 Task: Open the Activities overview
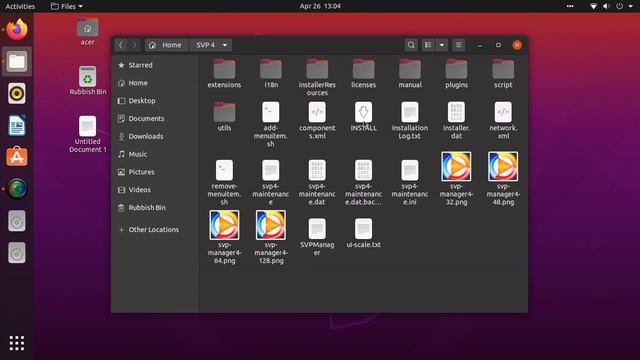[x=20, y=6]
